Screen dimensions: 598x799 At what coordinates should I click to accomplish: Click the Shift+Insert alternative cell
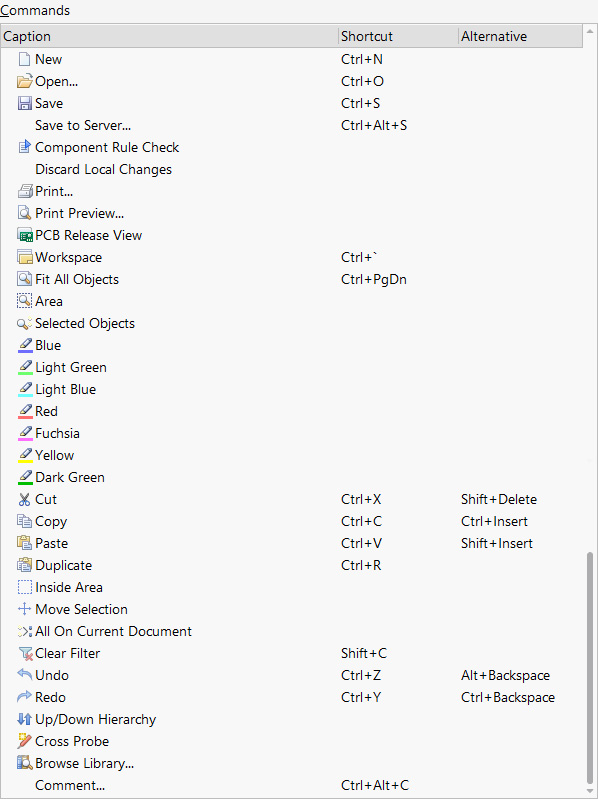497,543
